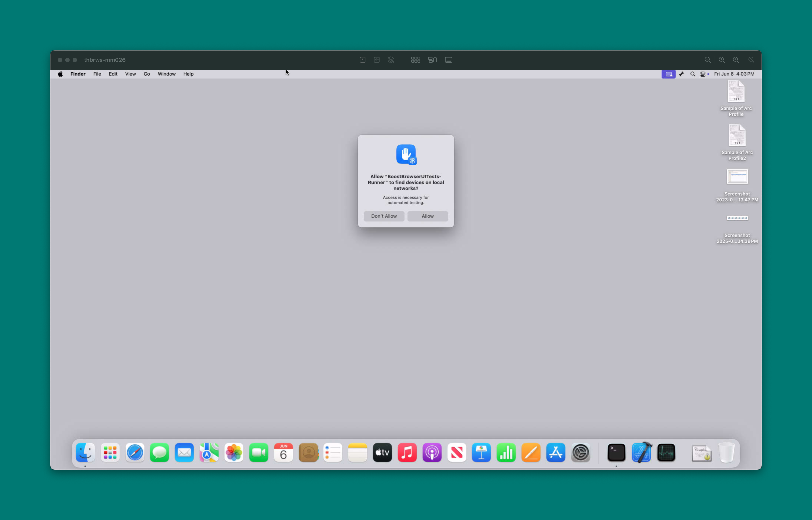Click the scaling mode icon in viewer toolbar

[377, 60]
